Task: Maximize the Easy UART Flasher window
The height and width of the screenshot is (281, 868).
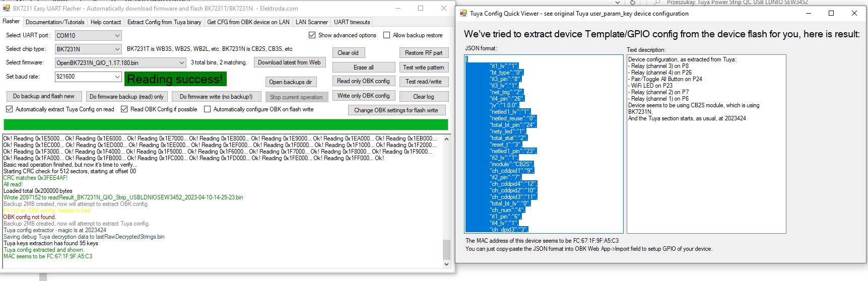Action: tap(421, 8)
